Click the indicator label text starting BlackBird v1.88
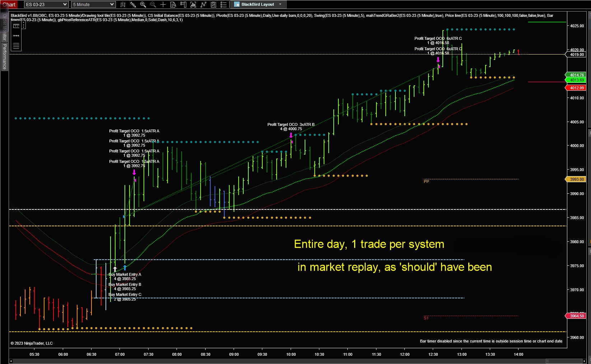This screenshot has height=364, width=591. (x=282, y=18)
